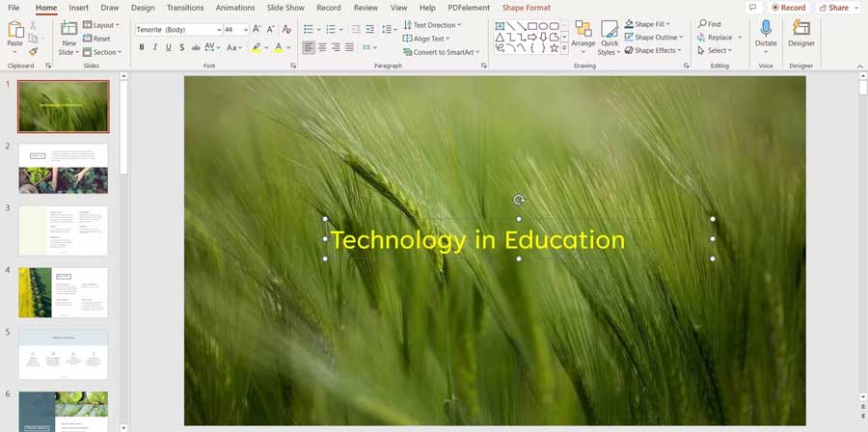
Task: Toggle Bold formatting
Action: (142, 47)
